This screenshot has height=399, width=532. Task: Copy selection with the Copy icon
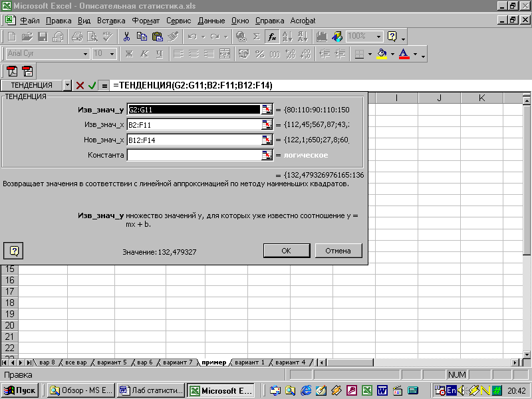tap(142, 37)
